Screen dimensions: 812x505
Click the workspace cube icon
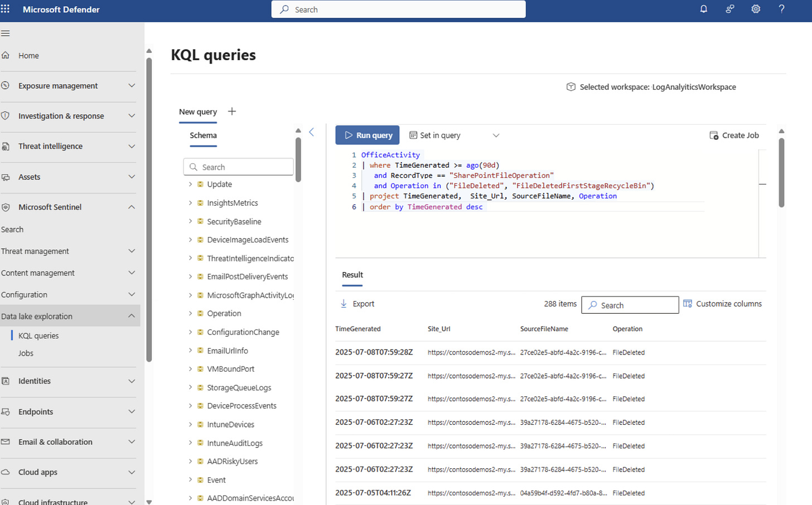click(571, 87)
